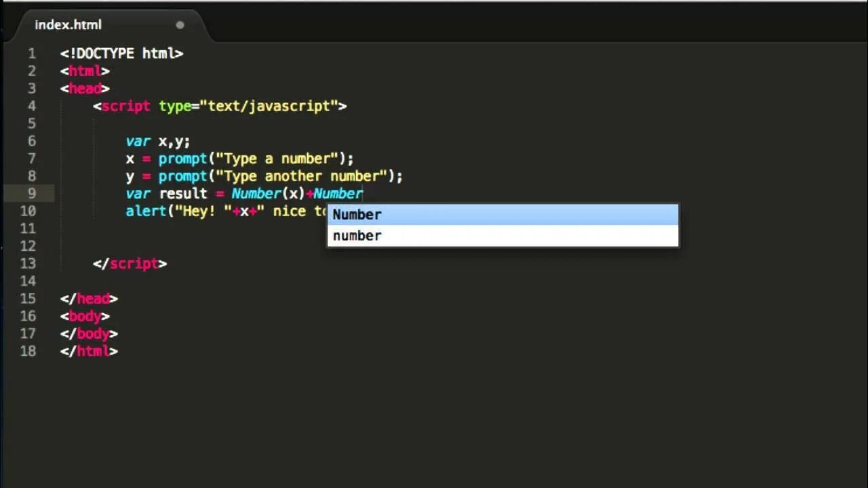The height and width of the screenshot is (488, 868).
Task: Click line number 18 in gutter
Action: click(x=28, y=351)
